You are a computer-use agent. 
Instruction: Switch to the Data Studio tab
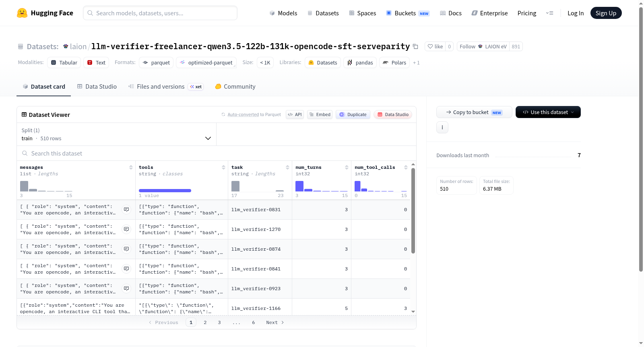[x=97, y=87]
